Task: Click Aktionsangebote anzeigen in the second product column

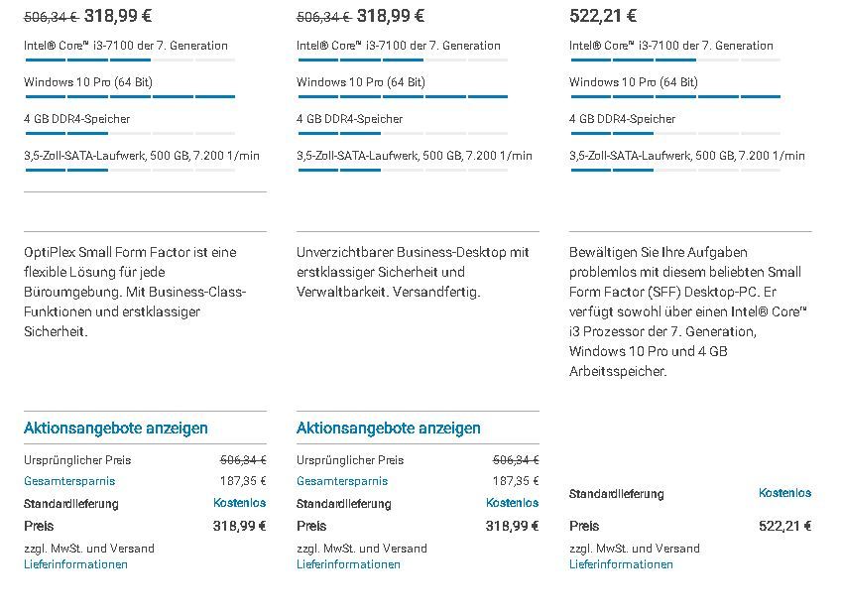Action: click(x=388, y=429)
